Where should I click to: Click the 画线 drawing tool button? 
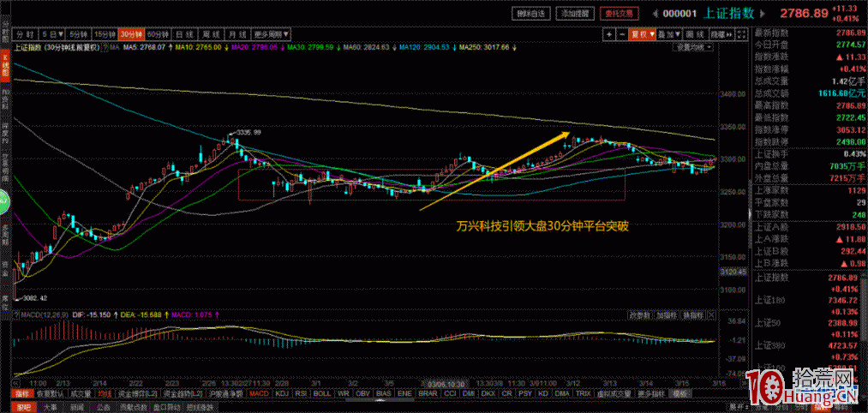pos(696,34)
